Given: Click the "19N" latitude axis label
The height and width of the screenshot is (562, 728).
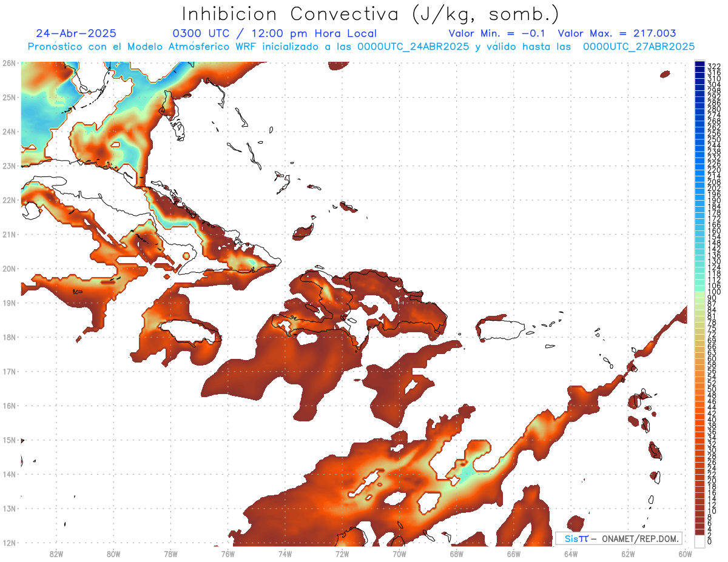Looking at the screenshot, I should click(x=8, y=303).
